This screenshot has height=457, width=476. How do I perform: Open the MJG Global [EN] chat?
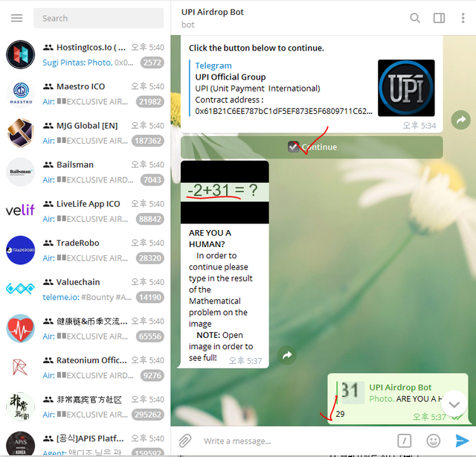pos(86,133)
